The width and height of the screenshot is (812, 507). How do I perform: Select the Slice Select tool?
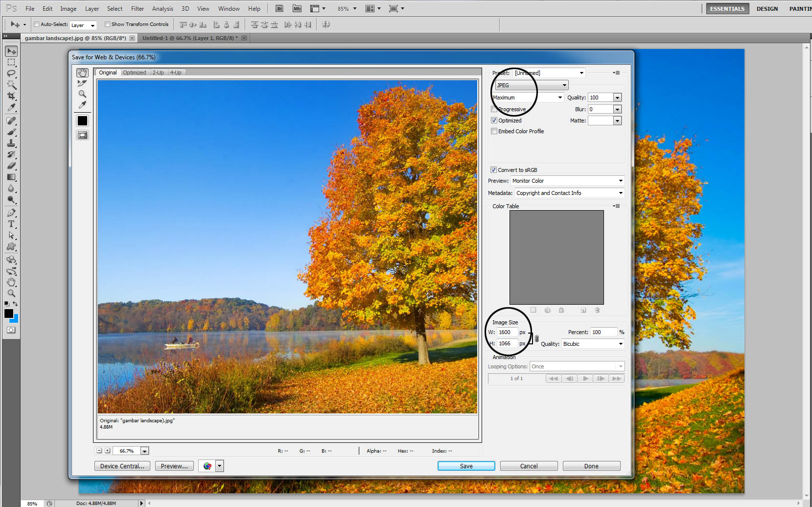click(x=82, y=83)
